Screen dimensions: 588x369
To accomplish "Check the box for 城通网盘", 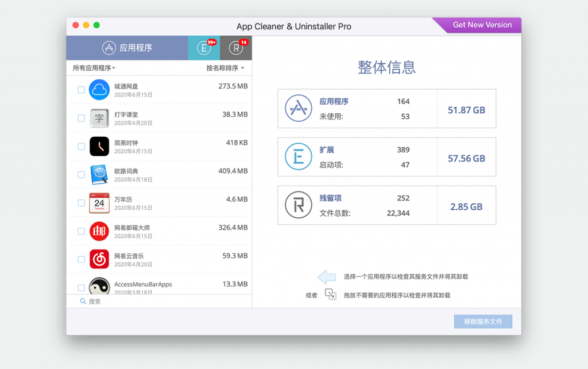I will pos(81,90).
